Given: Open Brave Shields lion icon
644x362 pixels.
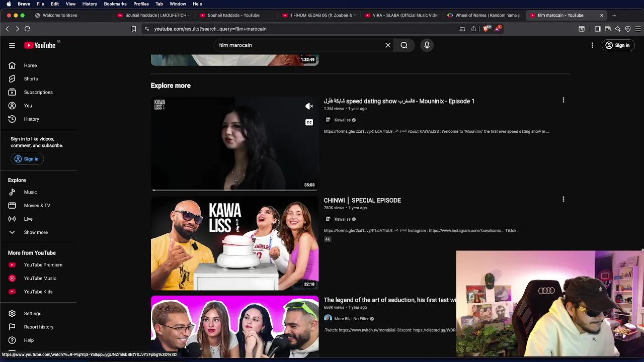Looking at the screenshot, I should click(x=486, y=29).
